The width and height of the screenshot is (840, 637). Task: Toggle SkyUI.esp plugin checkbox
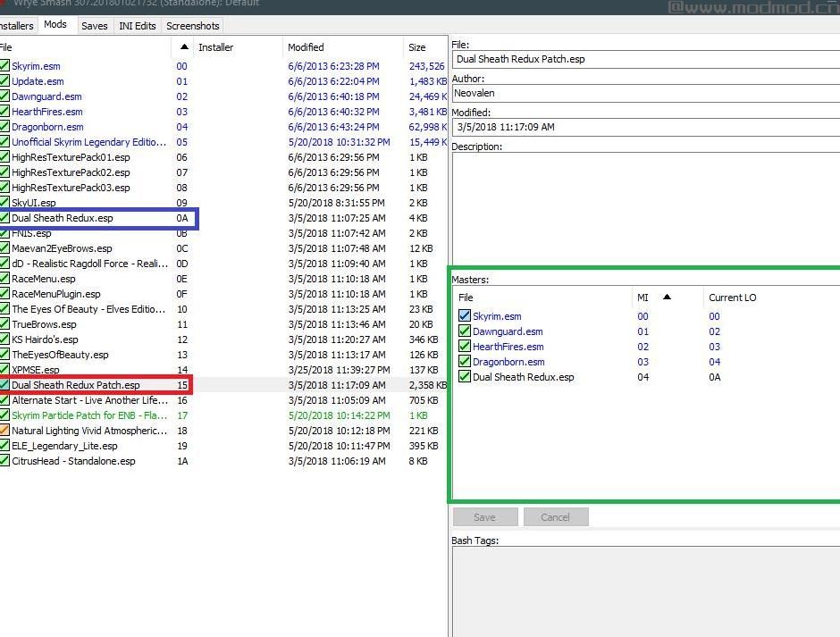click(x=4, y=203)
